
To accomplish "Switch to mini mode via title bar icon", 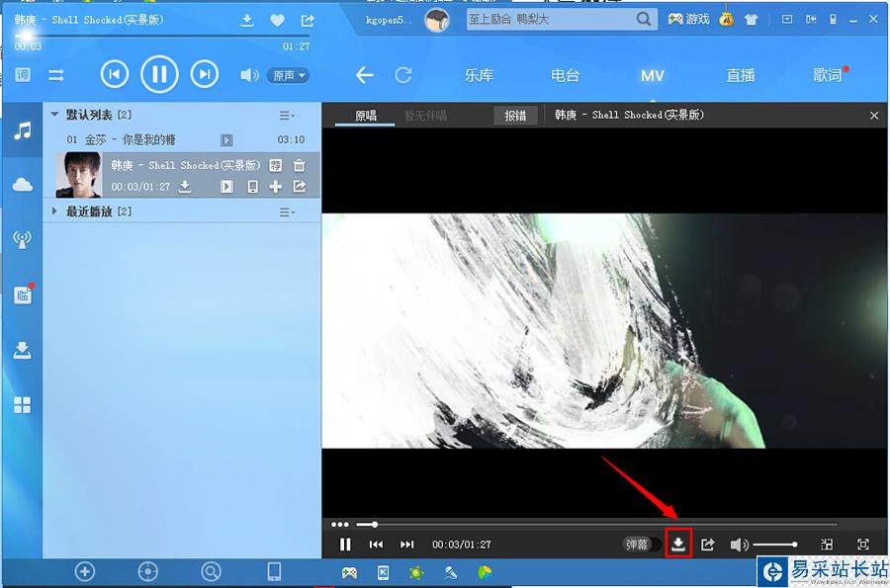I will tap(811, 20).
